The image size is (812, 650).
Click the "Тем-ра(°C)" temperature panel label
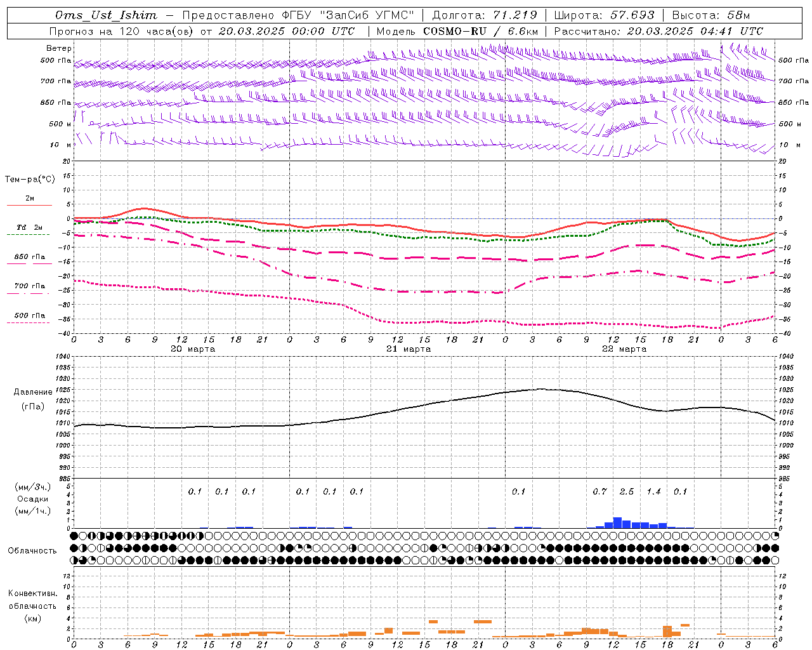click(30, 180)
